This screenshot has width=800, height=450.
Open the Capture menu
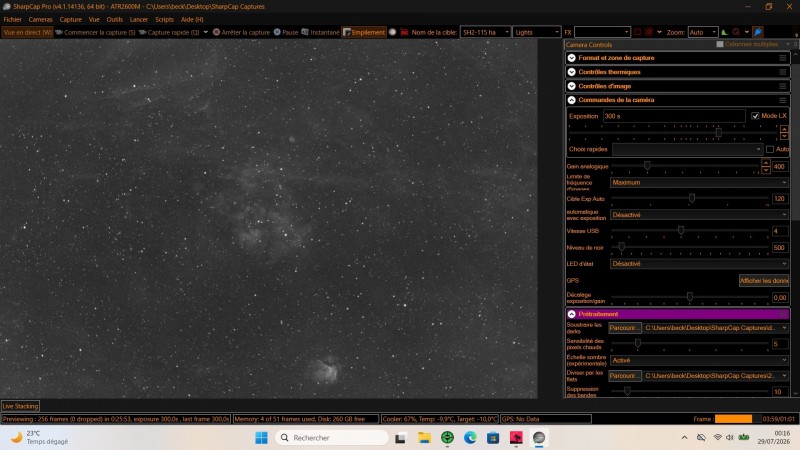pos(70,19)
